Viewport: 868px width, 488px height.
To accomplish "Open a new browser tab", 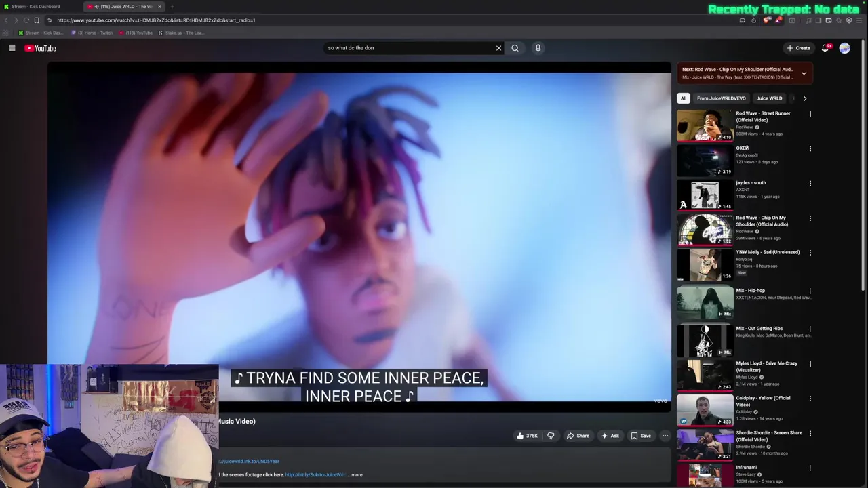I will [x=172, y=7].
